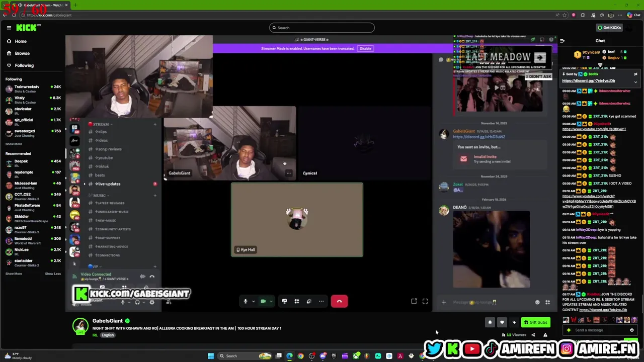
Task: Select the Kye Hall video tile
Action: [297, 220]
